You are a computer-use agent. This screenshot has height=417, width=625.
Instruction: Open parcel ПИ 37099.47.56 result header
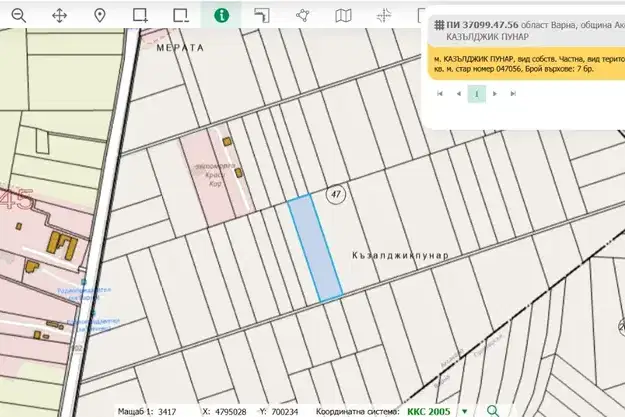529,30
